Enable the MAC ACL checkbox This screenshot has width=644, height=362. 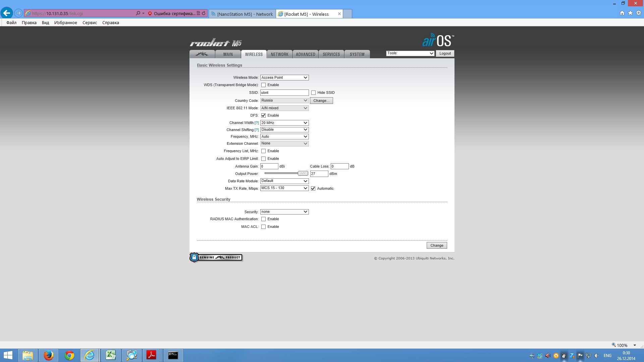[x=264, y=227]
